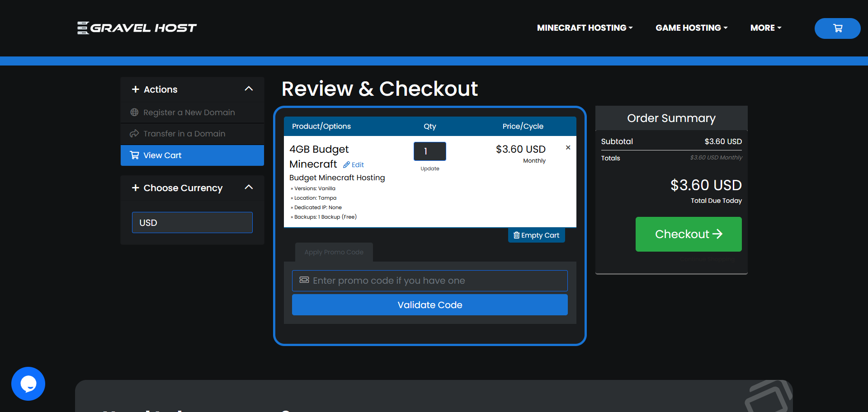
Task: Click the green Checkout button
Action: (689, 234)
